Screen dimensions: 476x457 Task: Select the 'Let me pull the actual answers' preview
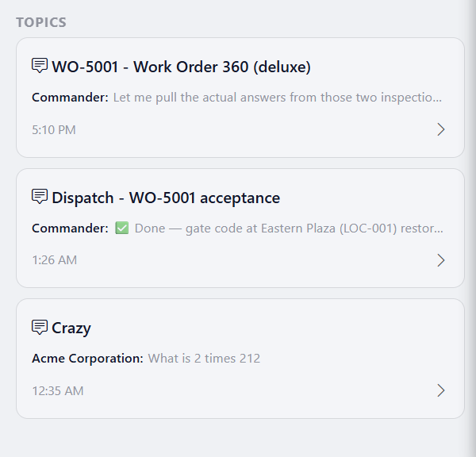[x=278, y=98]
